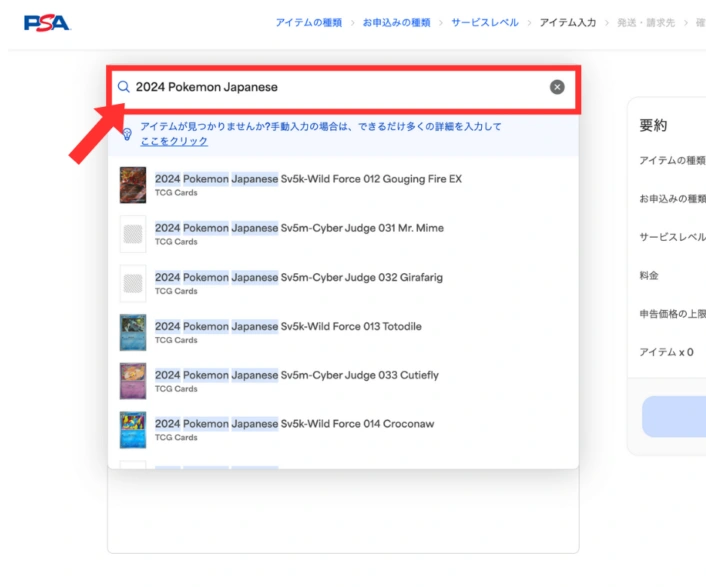Image resolution: width=706 pixels, height=587 pixels.
Task: Select Cyber Judge 031 Mr. Mime result
Action: pyautogui.click(x=343, y=234)
